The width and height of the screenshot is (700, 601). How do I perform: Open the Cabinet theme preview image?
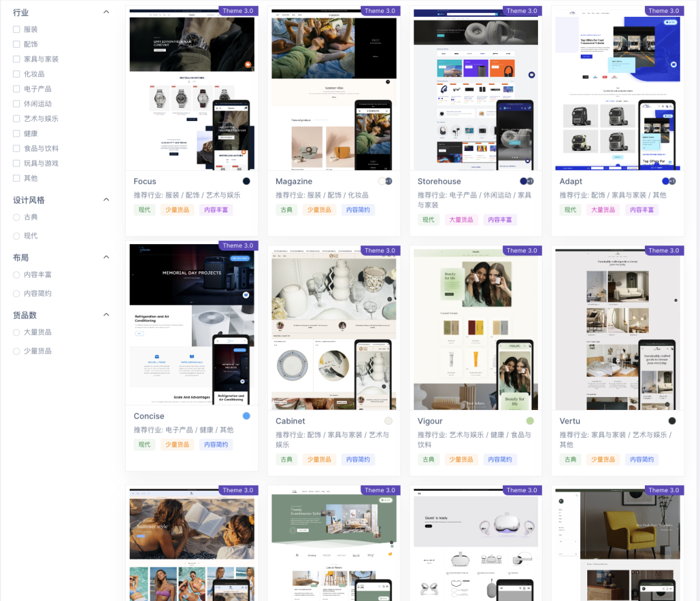[334, 330]
